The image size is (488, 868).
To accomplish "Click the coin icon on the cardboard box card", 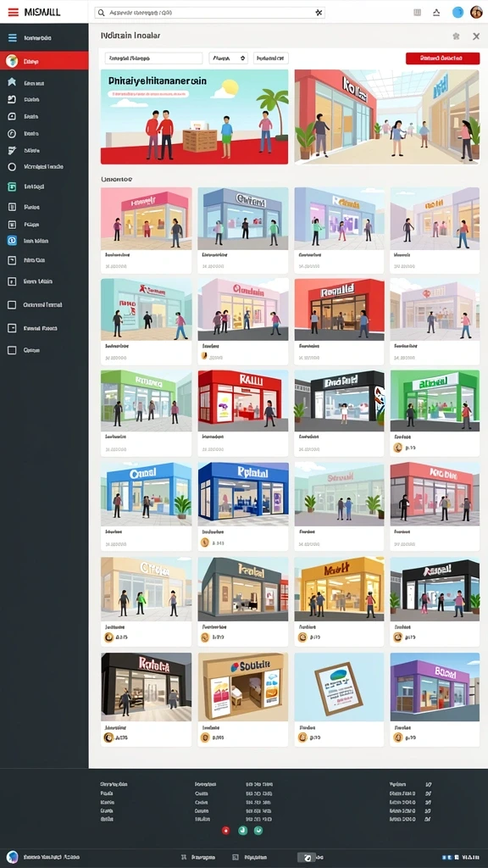I will click(x=205, y=737).
